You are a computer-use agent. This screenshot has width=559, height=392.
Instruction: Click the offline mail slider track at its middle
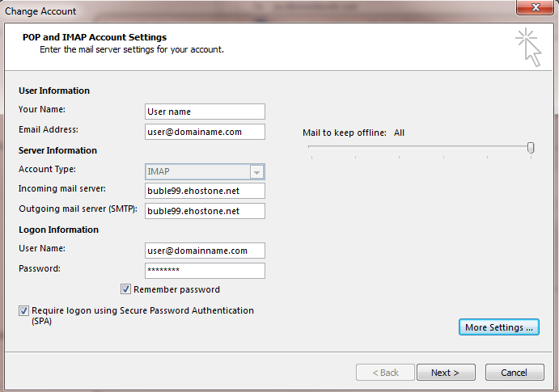click(x=419, y=146)
